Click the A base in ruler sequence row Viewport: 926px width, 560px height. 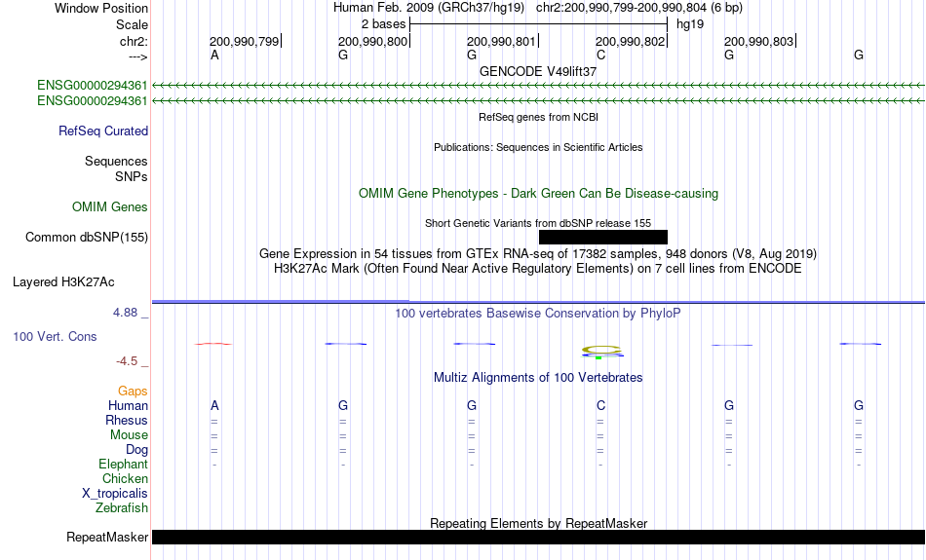[x=214, y=56]
